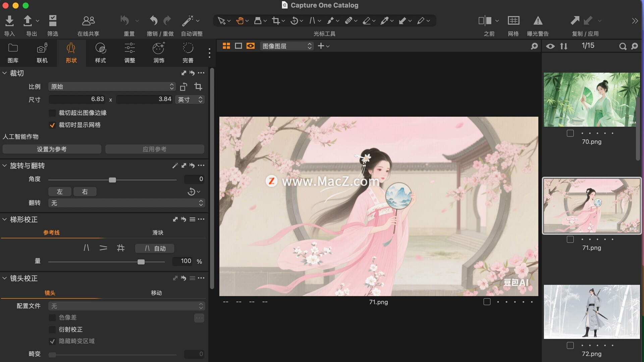Click the keystone 自动 button
This screenshot has height=362, width=644.
click(x=155, y=248)
